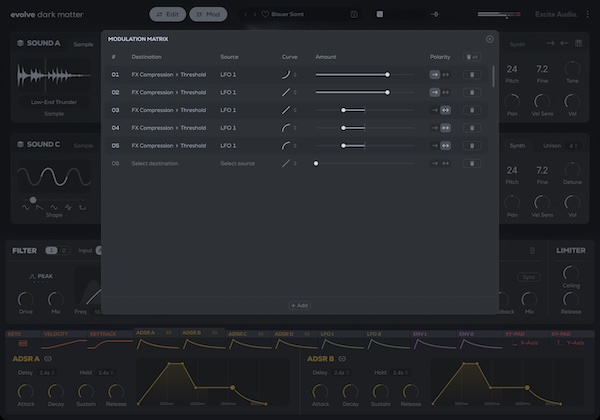The image size is (600, 420).
Task: Go to previous preset arrow
Action: coord(246,15)
